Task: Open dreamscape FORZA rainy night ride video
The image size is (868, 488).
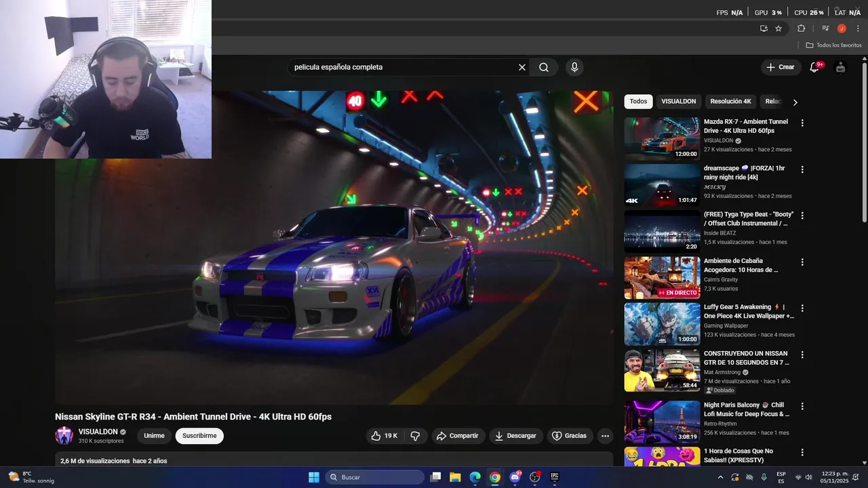Action: click(662, 185)
